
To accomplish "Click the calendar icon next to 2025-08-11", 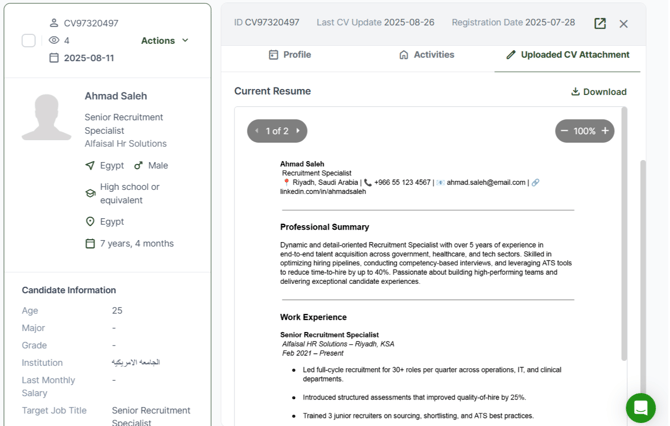I will tap(54, 58).
